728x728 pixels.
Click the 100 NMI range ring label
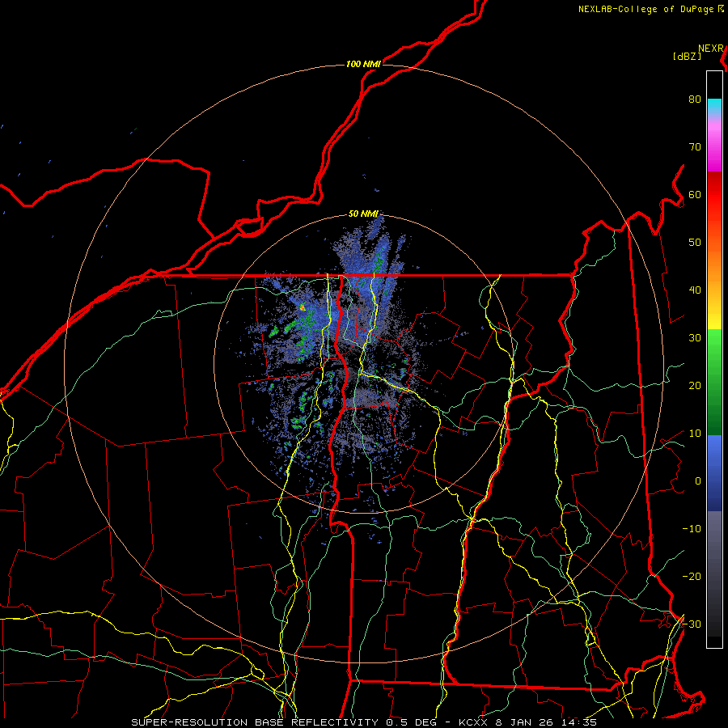(x=363, y=64)
